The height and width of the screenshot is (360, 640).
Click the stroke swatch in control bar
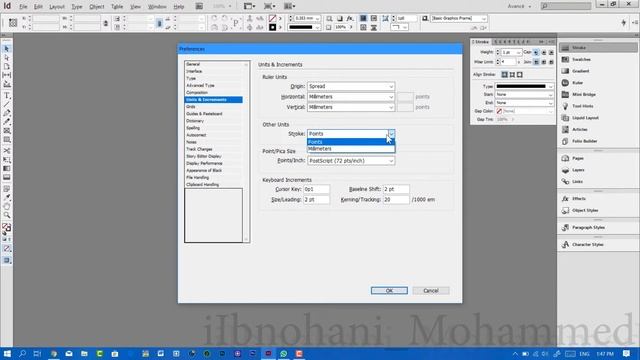coord(272,27)
